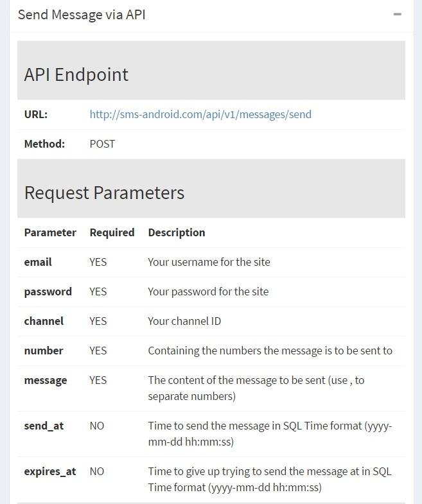Select the send_at parameter name
Screen dimensions: 422x504
coord(44,426)
